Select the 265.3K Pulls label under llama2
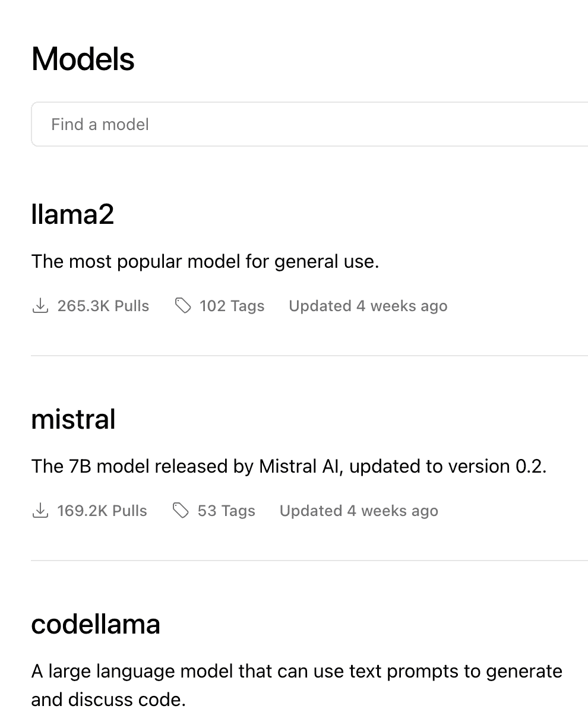The width and height of the screenshot is (588, 728). coord(103,306)
